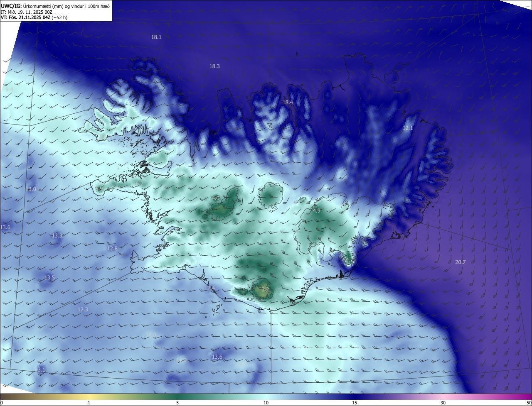The width and height of the screenshot is (532, 406).
Task: Click the 18.1 value label
Action: 156,37
